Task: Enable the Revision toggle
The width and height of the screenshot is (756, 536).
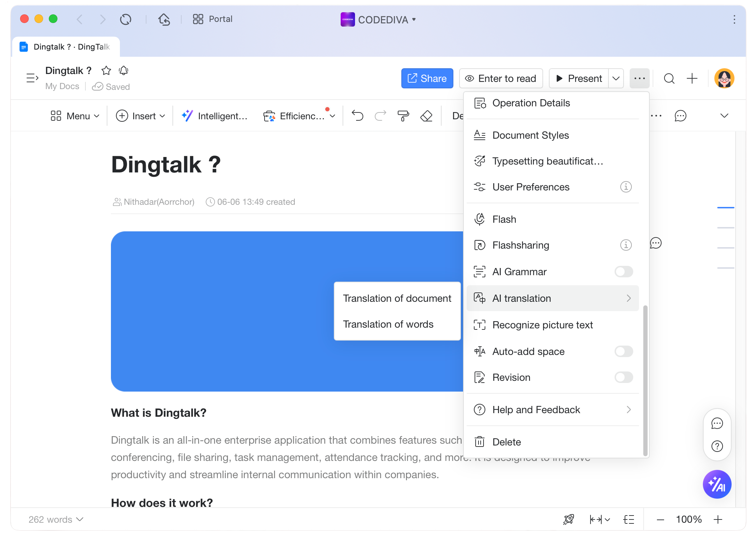Action: [x=624, y=377]
